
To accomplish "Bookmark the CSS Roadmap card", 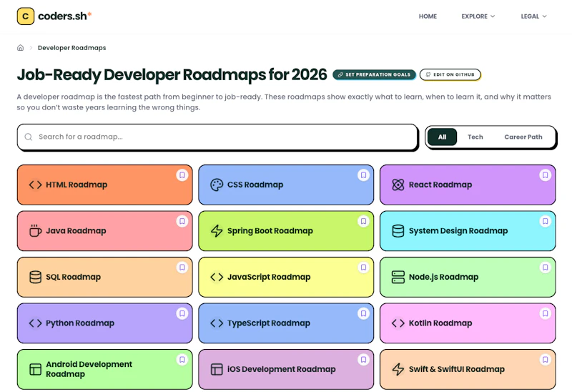I will (363, 175).
